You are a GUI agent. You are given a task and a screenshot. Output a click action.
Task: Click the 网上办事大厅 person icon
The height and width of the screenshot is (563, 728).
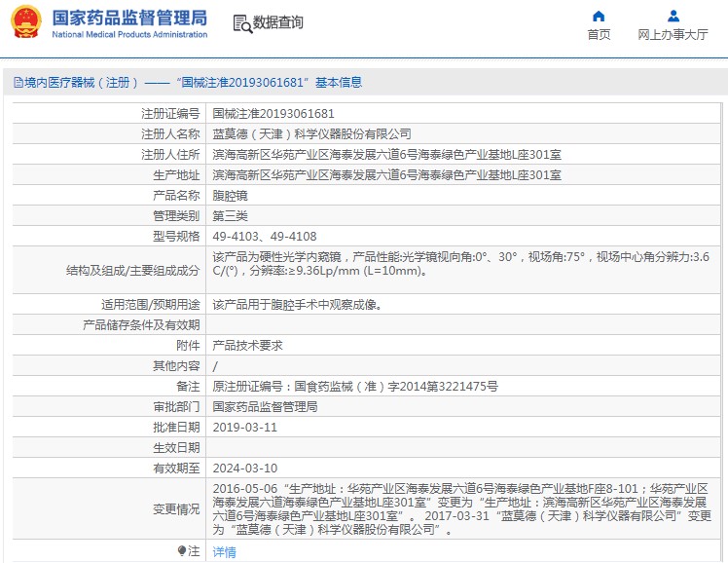point(673,16)
